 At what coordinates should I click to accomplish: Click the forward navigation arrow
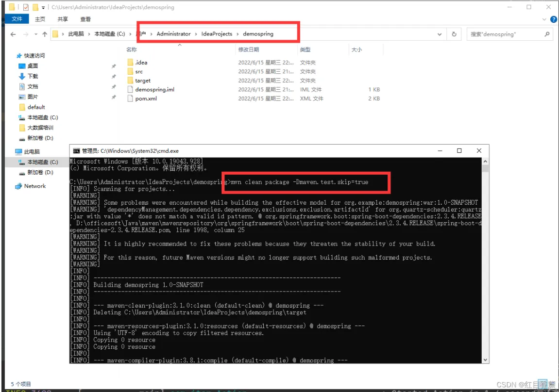[x=26, y=34]
